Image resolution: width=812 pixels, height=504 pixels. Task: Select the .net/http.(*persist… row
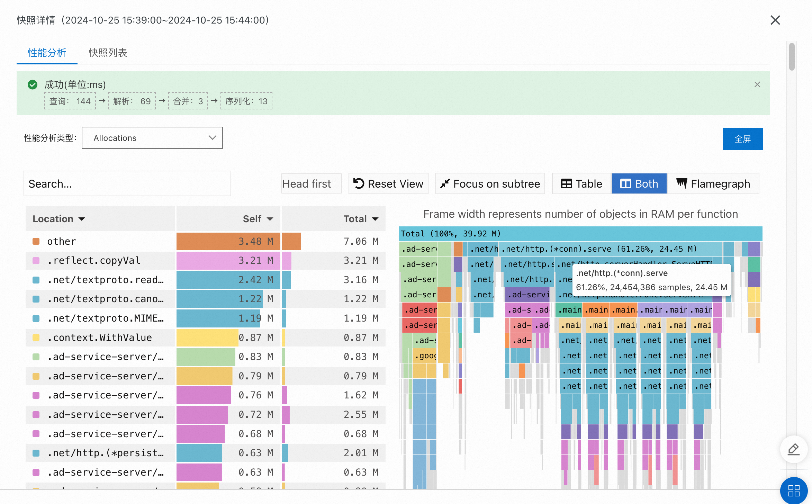pos(206,453)
